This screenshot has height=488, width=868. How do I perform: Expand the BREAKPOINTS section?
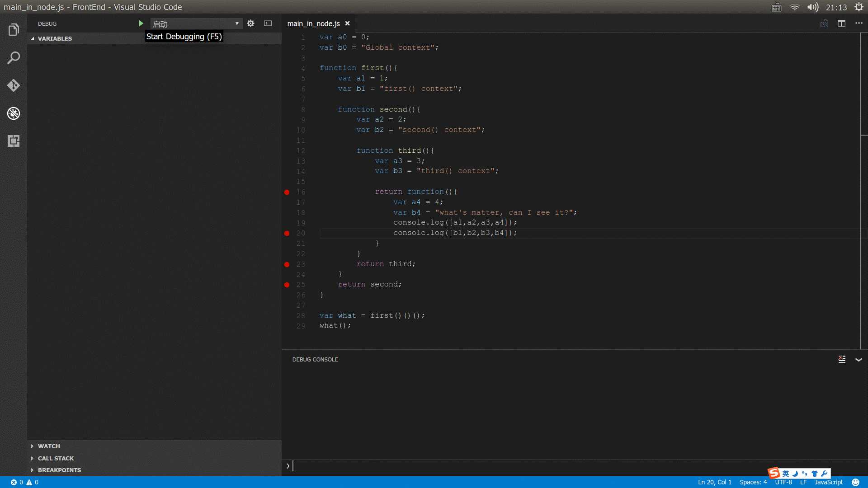coord(154,470)
